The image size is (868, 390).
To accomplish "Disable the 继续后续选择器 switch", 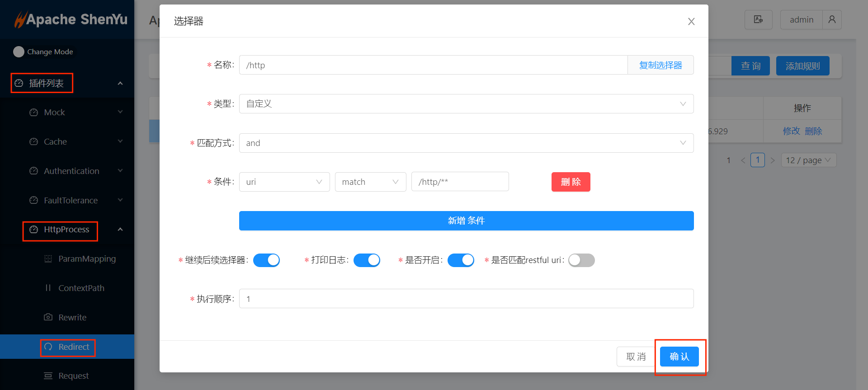I will point(266,260).
